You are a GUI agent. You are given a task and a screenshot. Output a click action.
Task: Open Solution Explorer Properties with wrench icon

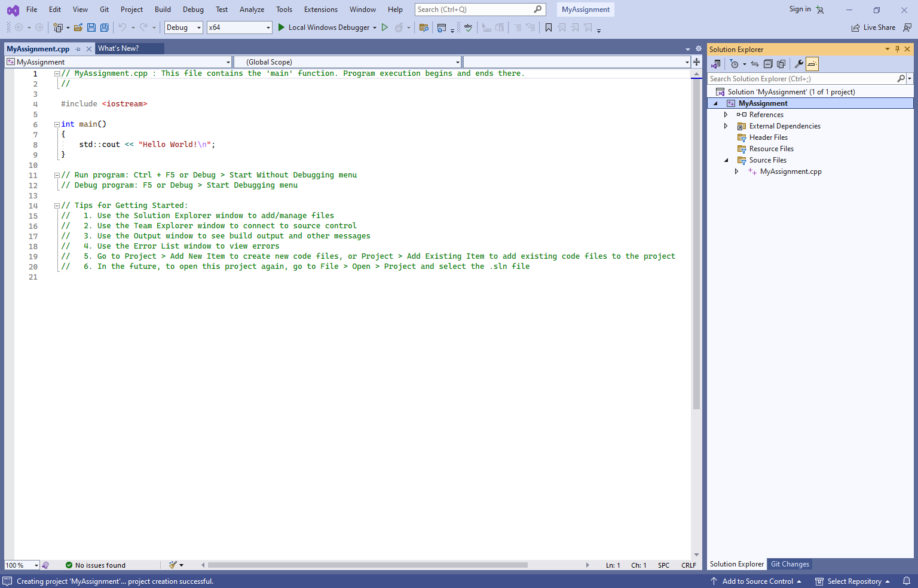click(x=798, y=63)
